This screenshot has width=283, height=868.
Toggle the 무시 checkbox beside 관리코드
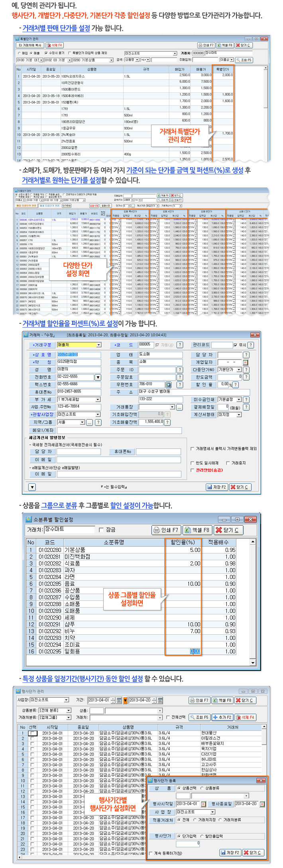click(236, 345)
